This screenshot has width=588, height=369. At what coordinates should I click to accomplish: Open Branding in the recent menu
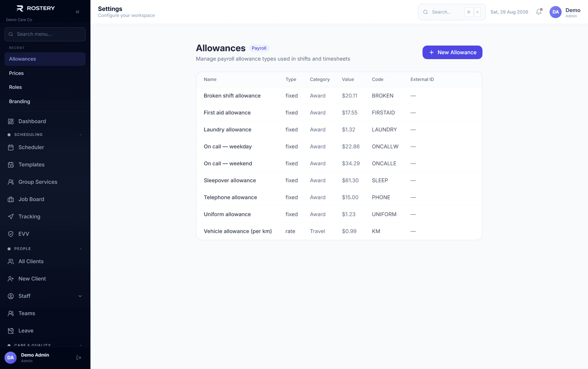pos(45,101)
